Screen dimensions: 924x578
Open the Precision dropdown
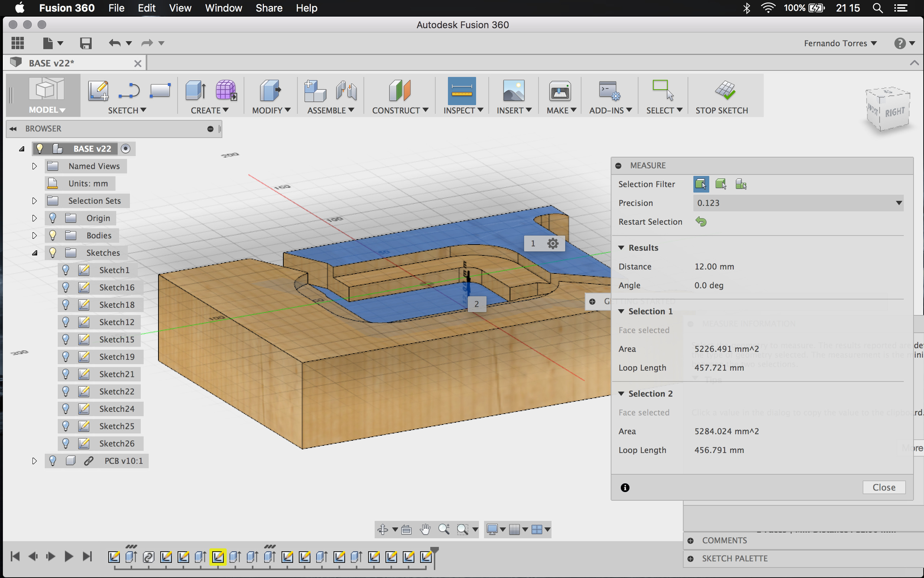798,203
